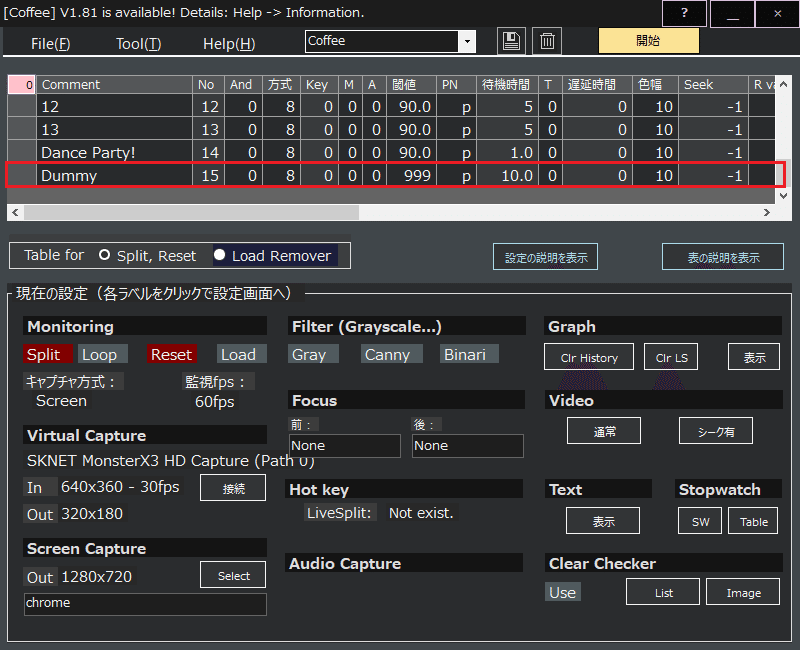Toggle the Binari filter
The image size is (800, 650).
[469, 354]
